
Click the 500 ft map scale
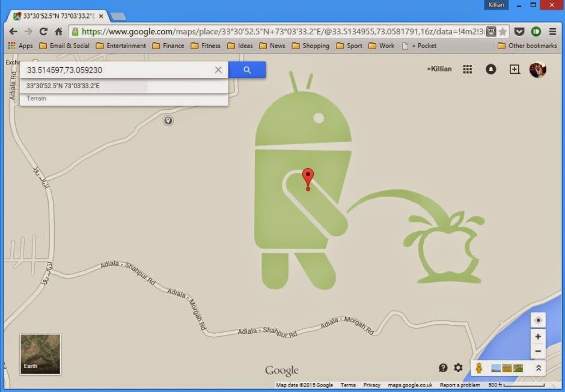click(x=516, y=385)
